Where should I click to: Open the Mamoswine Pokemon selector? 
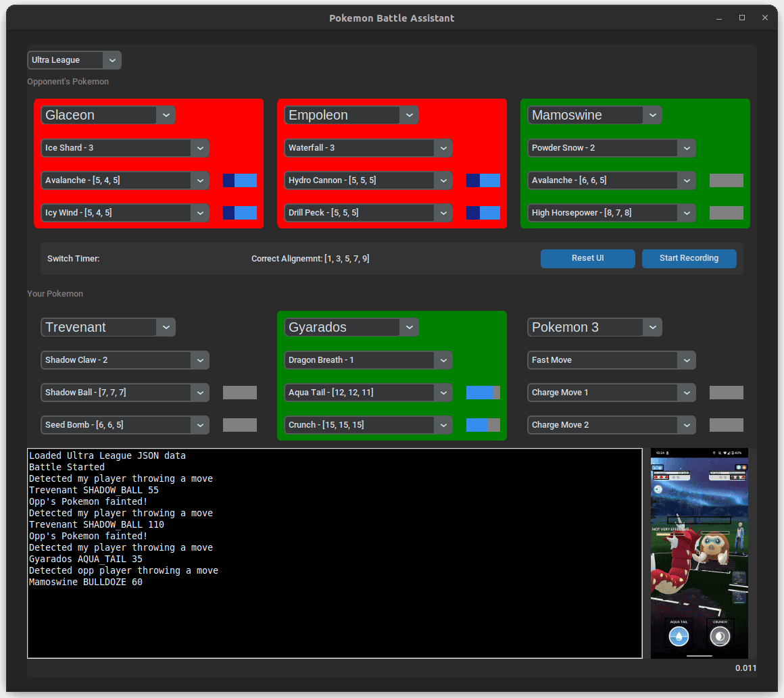595,115
